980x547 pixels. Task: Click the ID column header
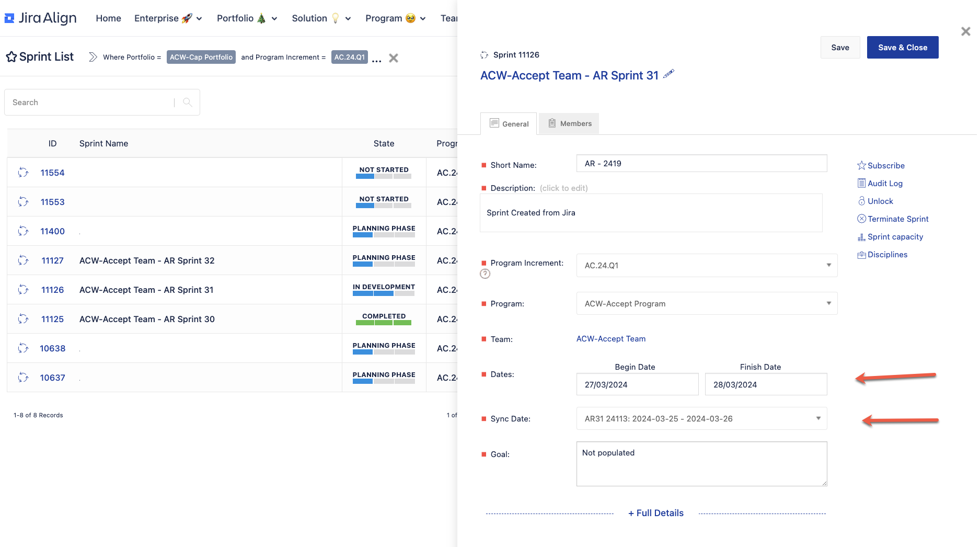click(x=52, y=143)
